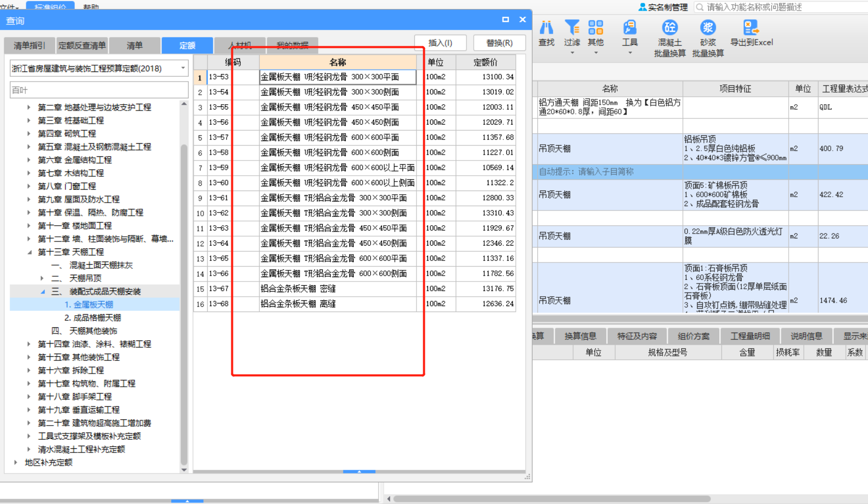The height and width of the screenshot is (504, 868).
Task: Collapse 三、装配式成品天棚安装 node
Action: tap(42, 291)
